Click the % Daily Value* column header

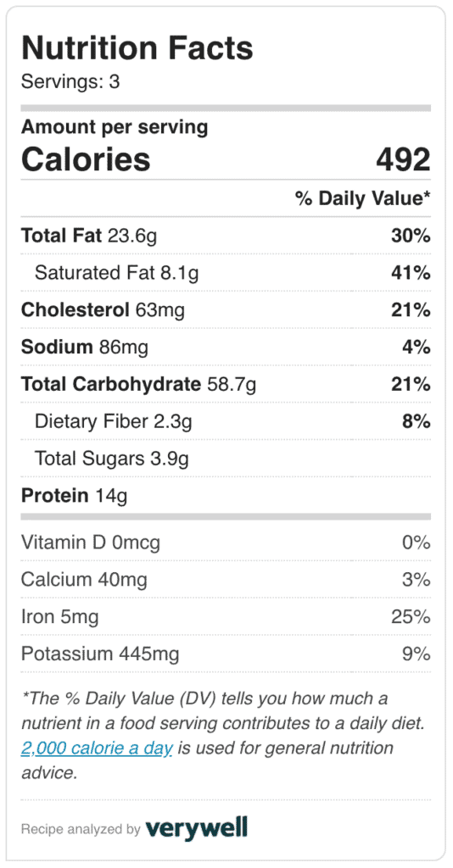point(363,198)
